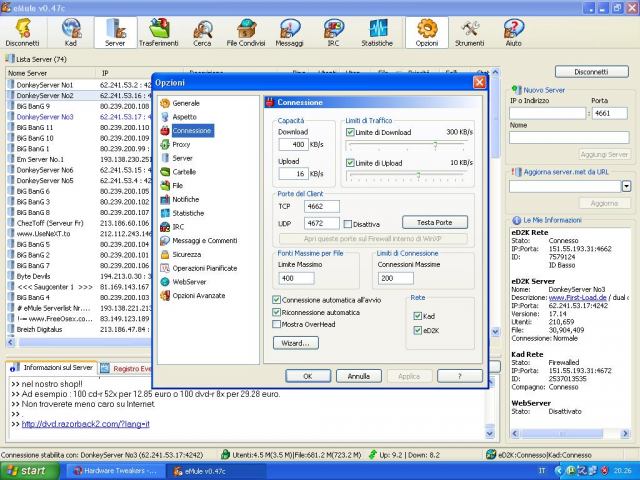
Task: Open File Condivisi in the toolbar
Action: click(x=246, y=33)
